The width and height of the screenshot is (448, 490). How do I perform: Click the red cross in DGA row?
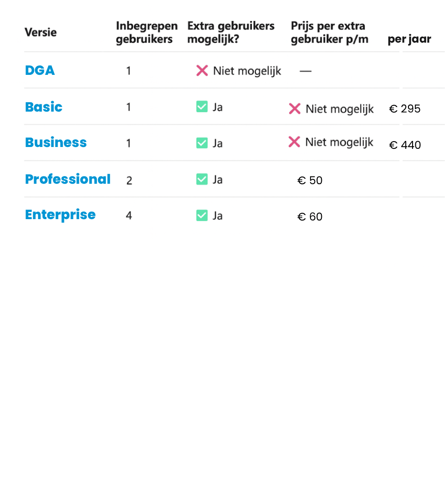click(x=202, y=71)
